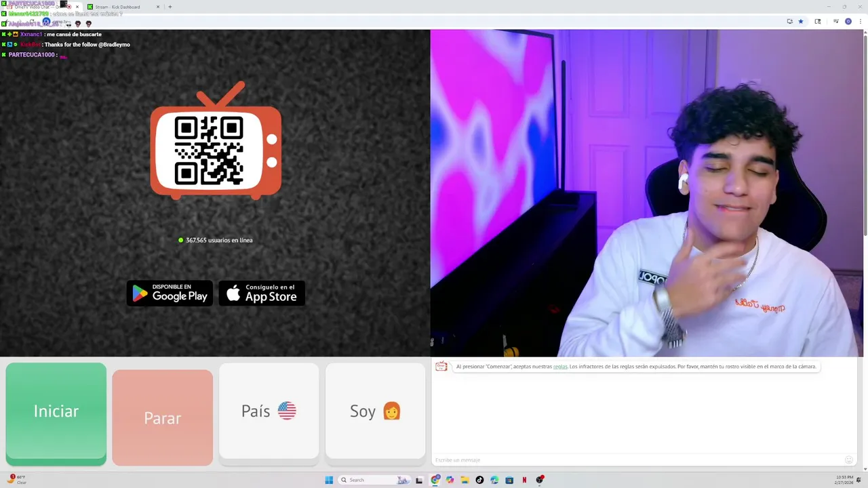Open Task View on the taskbar
This screenshot has height=488, width=868.
(419, 480)
